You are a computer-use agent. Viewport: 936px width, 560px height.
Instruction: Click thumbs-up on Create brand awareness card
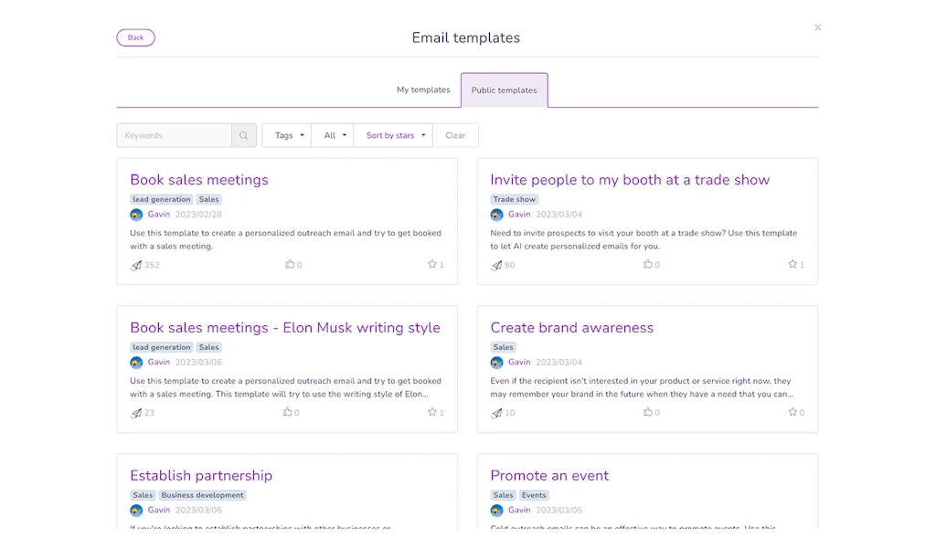648,413
